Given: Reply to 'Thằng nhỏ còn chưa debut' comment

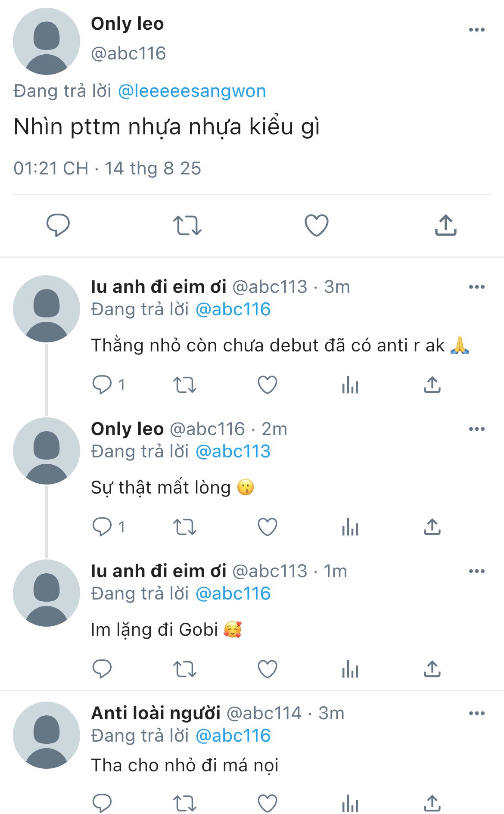Looking at the screenshot, I should point(102,385).
